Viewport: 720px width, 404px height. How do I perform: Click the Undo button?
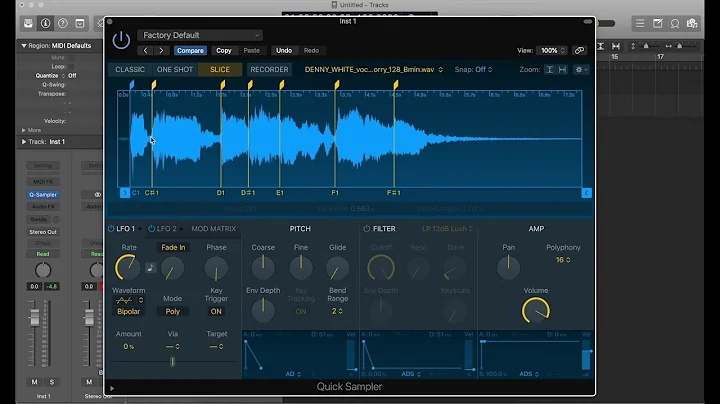pyautogui.click(x=284, y=50)
